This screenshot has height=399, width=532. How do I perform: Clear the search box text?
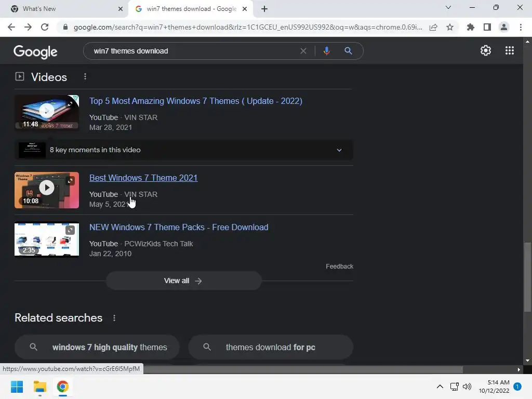pos(303,51)
